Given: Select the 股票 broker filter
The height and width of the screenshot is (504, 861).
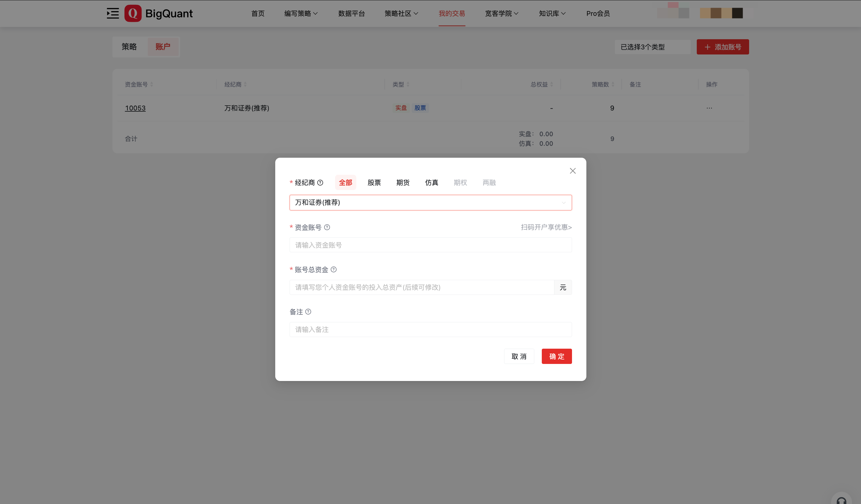Looking at the screenshot, I should (x=374, y=183).
